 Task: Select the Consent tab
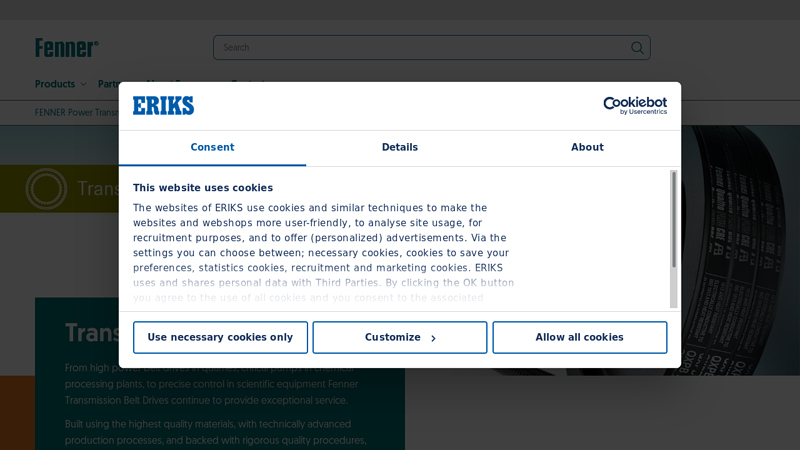[212, 148]
